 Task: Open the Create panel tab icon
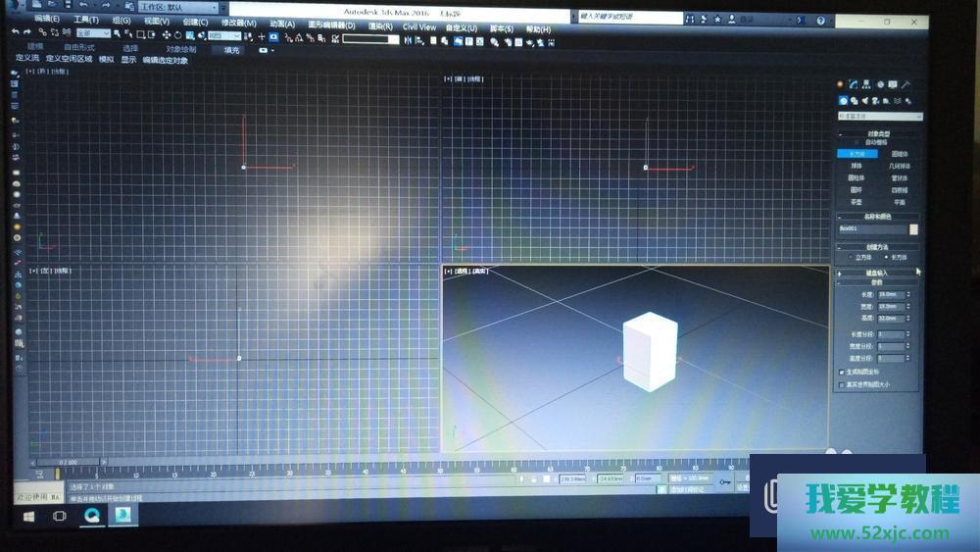841,83
